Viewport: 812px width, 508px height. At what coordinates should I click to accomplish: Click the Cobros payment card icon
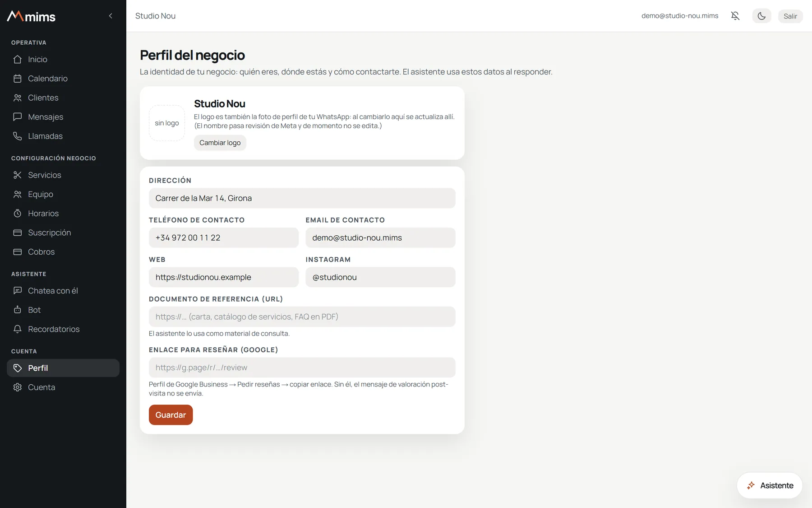tap(18, 252)
